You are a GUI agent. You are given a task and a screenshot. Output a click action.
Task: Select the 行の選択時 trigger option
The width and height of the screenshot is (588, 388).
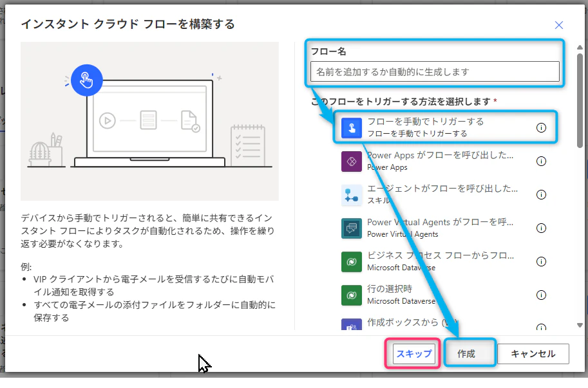(445, 295)
